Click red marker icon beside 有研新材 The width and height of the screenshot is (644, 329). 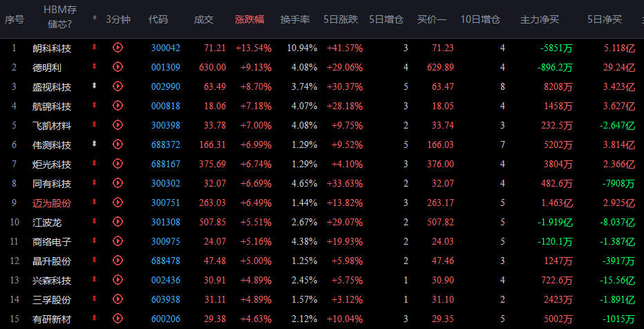pyautogui.click(x=95, y=317)
